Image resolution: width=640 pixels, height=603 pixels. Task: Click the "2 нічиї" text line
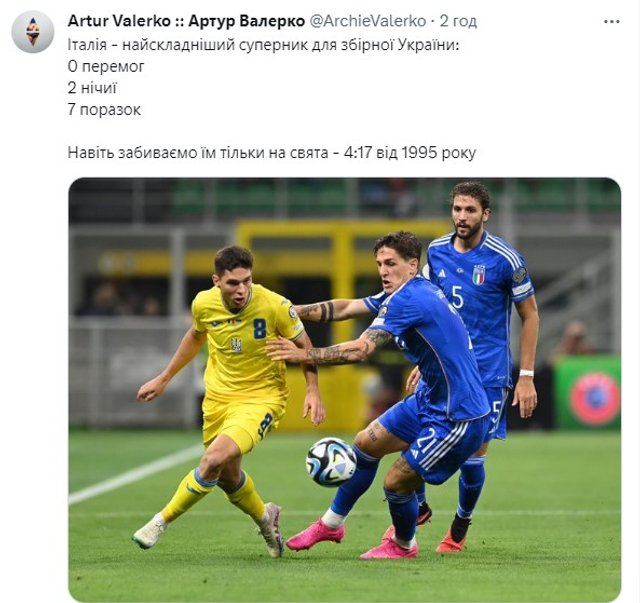click(x=92, y=87)
